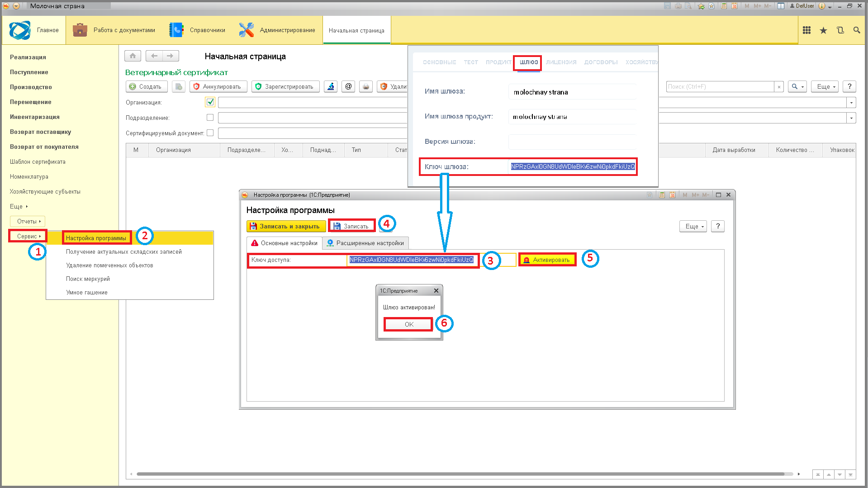Click the Home page icon button
Screen dimensions: 868x488
coord(133,56)
